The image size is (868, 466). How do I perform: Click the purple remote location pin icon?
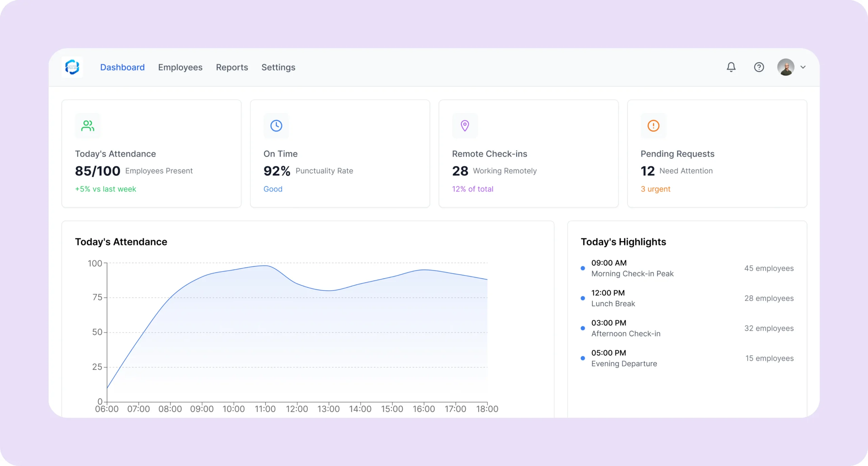click(x=465, y=126)
